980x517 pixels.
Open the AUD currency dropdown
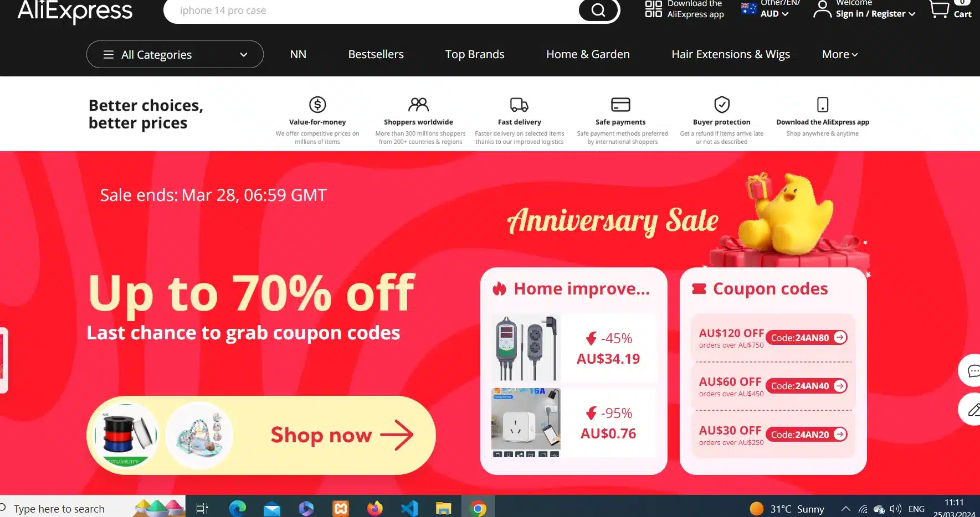[x=774, y=14]
